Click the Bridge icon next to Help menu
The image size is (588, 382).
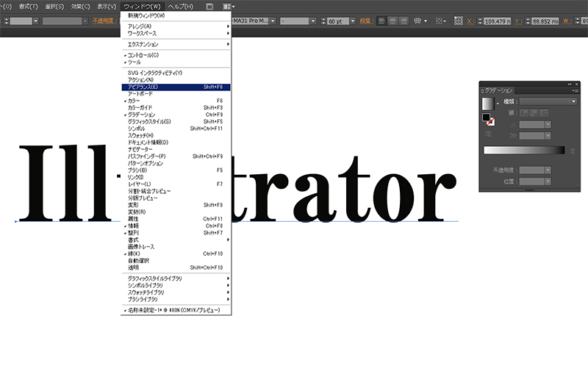209,7
